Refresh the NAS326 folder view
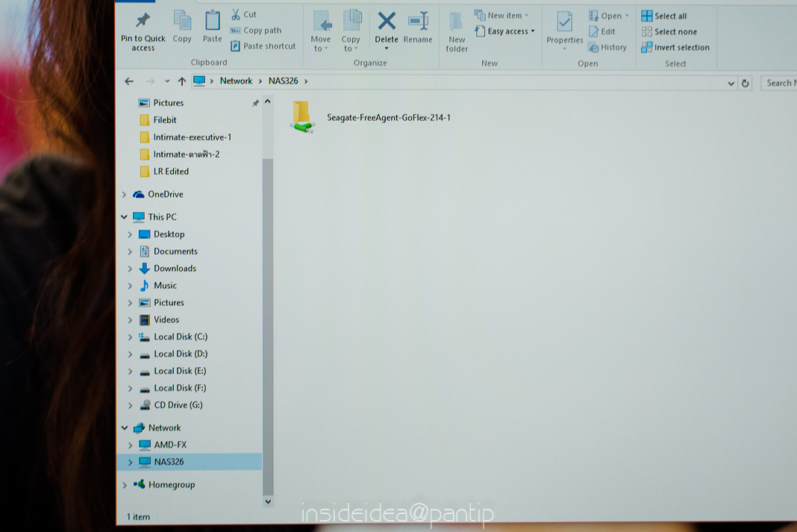 click(x=746, y=84)
